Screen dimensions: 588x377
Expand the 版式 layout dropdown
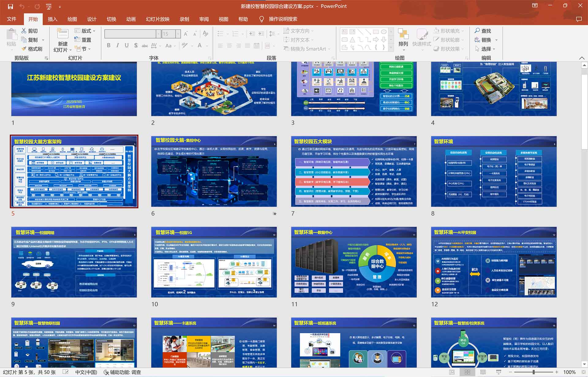pos(94,31)
